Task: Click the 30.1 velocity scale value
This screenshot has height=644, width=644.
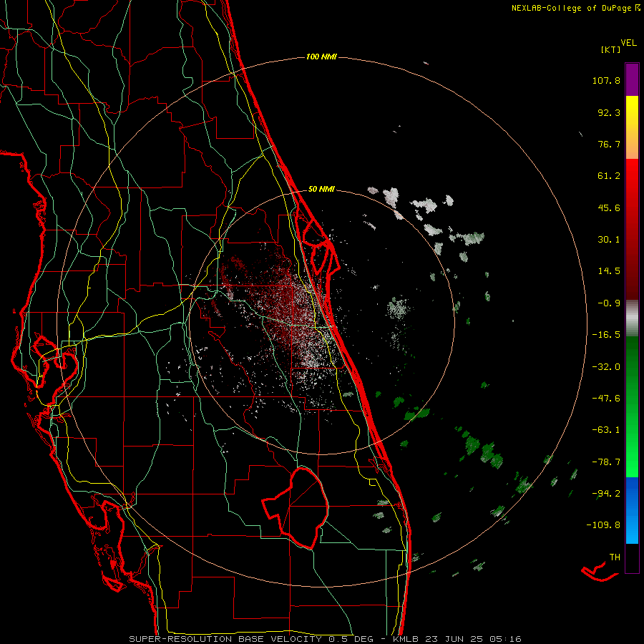Action: (609, 240)
